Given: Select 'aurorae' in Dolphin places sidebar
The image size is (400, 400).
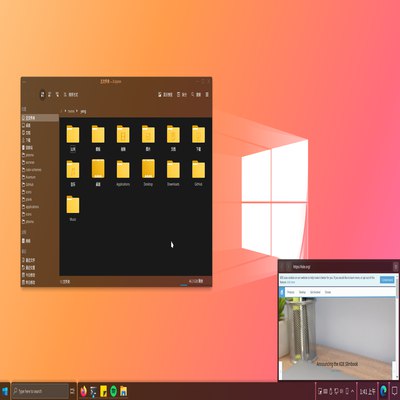Looking at the screenshot, I should pos(40,162).
